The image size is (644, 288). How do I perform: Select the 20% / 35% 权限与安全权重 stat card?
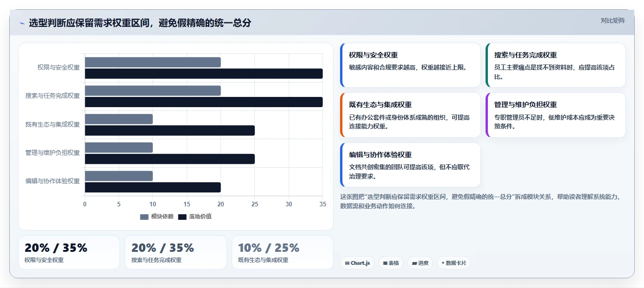pyautogui.click(x=69, y=252)
